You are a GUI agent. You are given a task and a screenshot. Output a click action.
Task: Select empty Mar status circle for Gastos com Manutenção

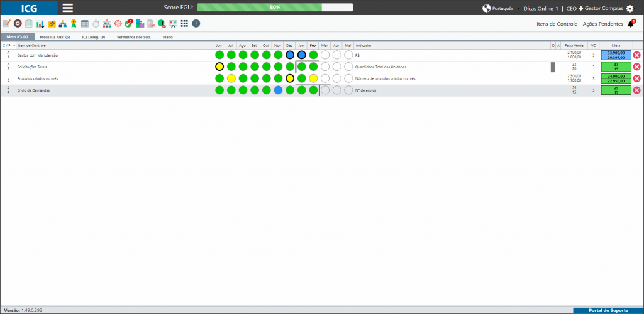(x=325, y=55)
